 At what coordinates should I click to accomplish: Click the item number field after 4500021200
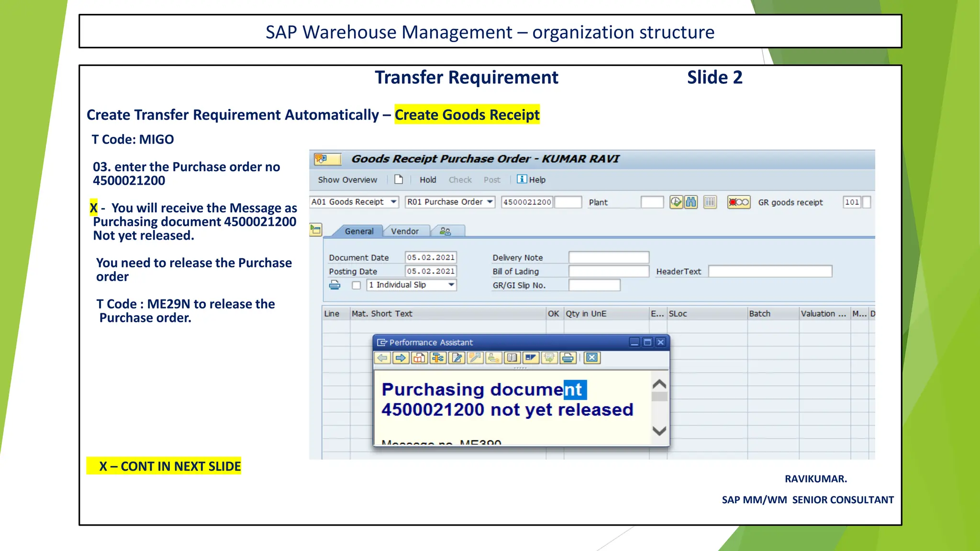568,202
